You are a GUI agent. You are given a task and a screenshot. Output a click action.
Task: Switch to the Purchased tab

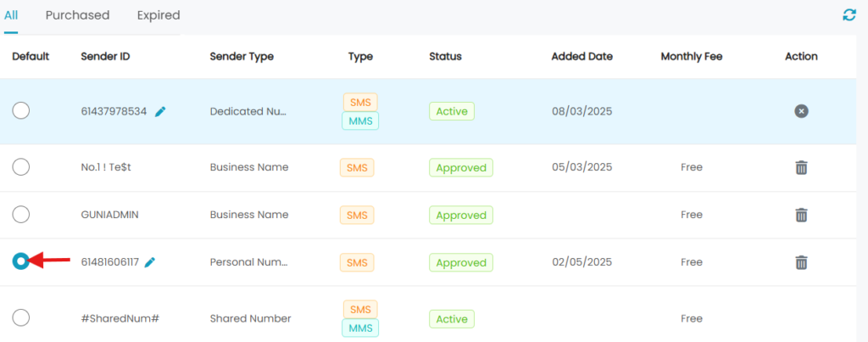(77, 15)
